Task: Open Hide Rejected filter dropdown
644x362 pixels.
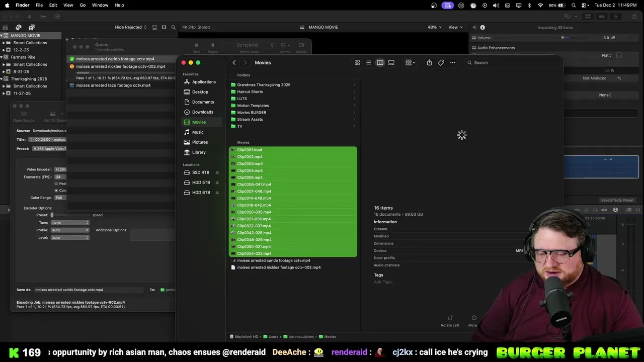Action: point(131,27)
